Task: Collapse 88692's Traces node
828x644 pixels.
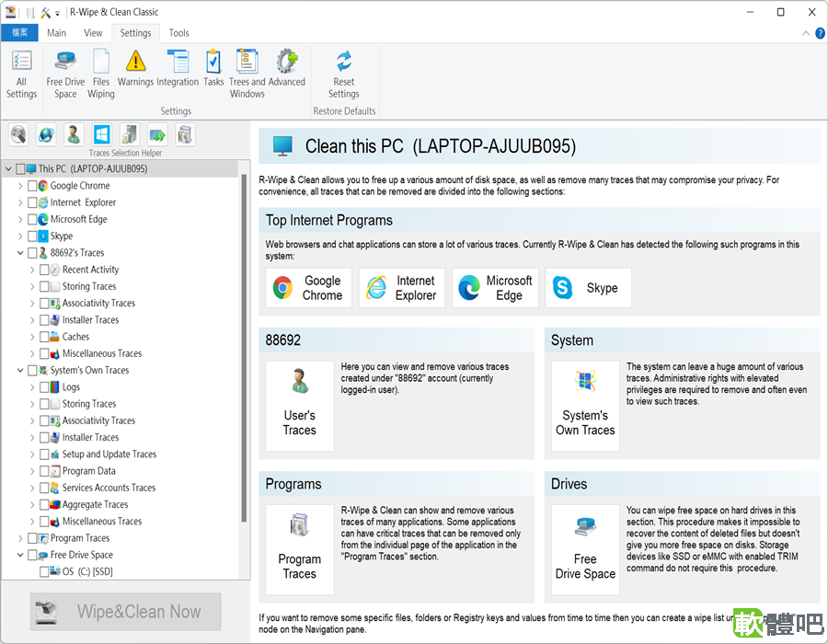Action: coord(20,253)
